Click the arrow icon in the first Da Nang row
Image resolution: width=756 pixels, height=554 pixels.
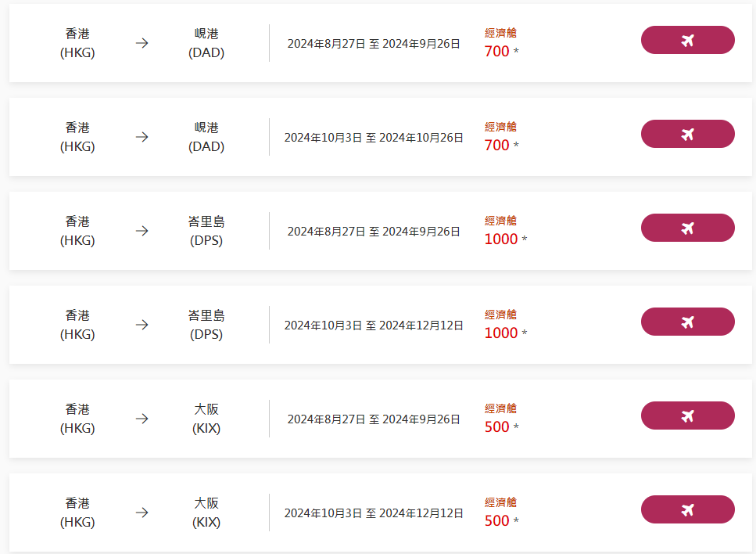click(142, 43)
